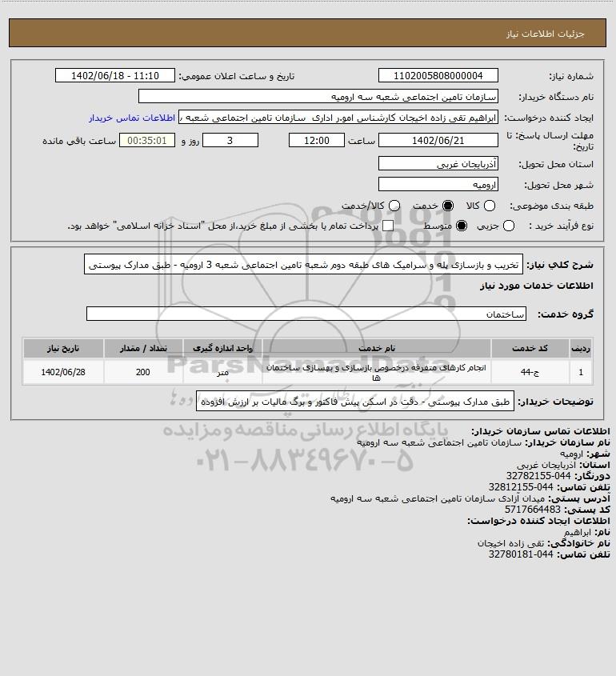Click the need date cell 1402/06/28
Screen dimensions: 616x676
click(x=63, y=372)
